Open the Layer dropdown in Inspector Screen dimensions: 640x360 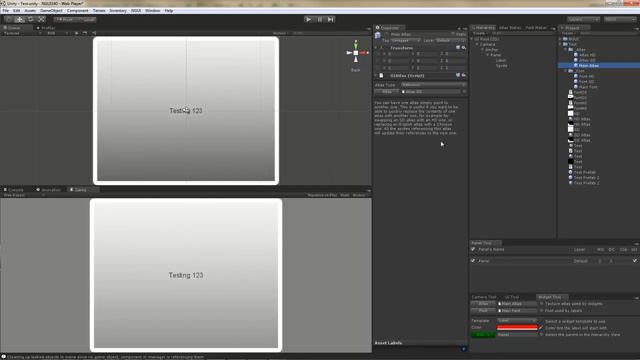coord(451,40)
